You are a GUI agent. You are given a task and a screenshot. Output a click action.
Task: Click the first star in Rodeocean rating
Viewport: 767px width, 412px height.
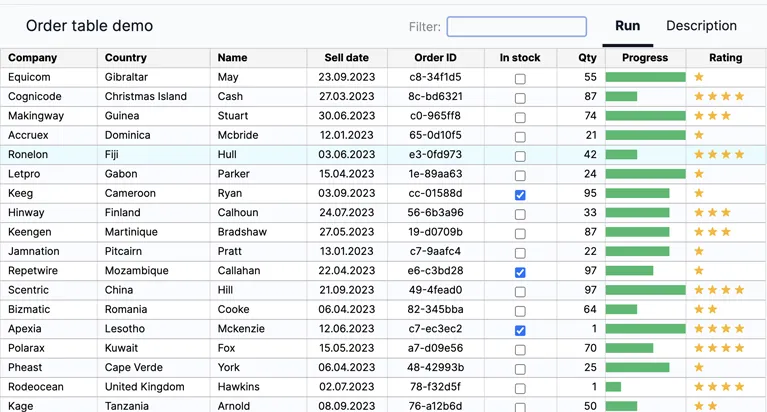[x=699, y=387]
